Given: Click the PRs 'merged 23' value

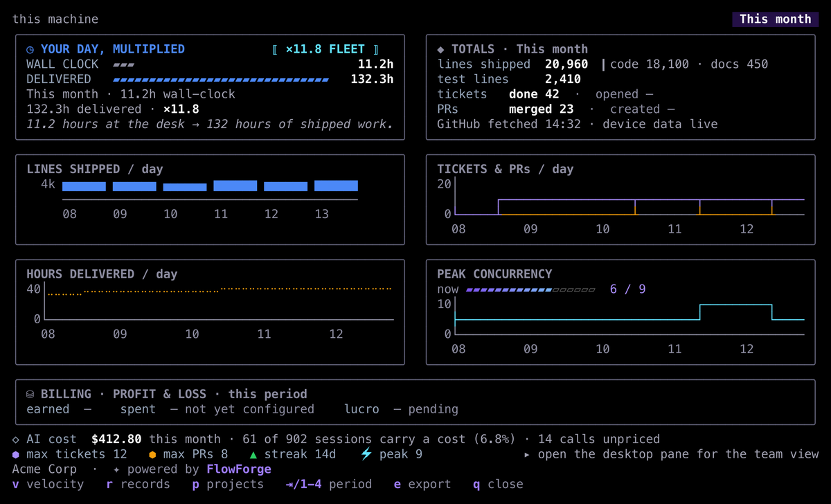Looking at the screenshot, I should tap(541, 109).
